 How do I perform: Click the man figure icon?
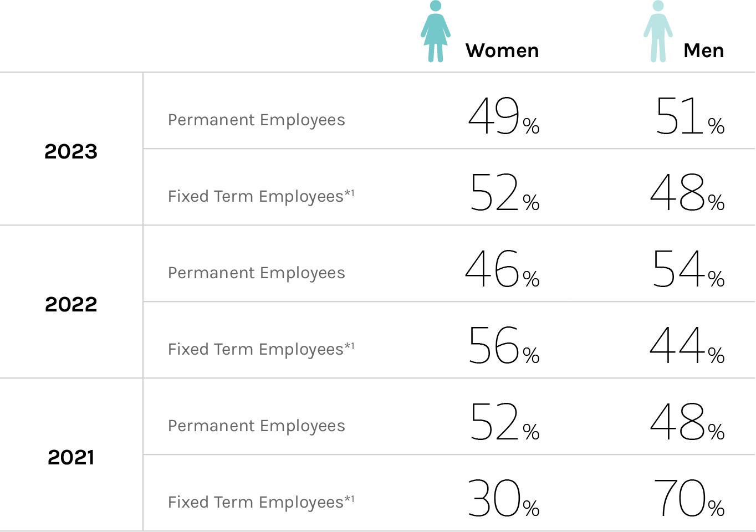pos(658,32)
